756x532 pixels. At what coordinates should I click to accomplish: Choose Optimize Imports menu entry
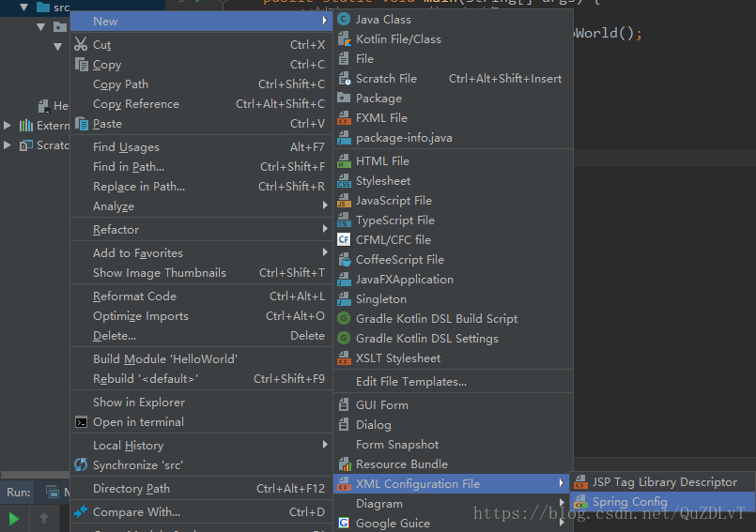point(202,316)
